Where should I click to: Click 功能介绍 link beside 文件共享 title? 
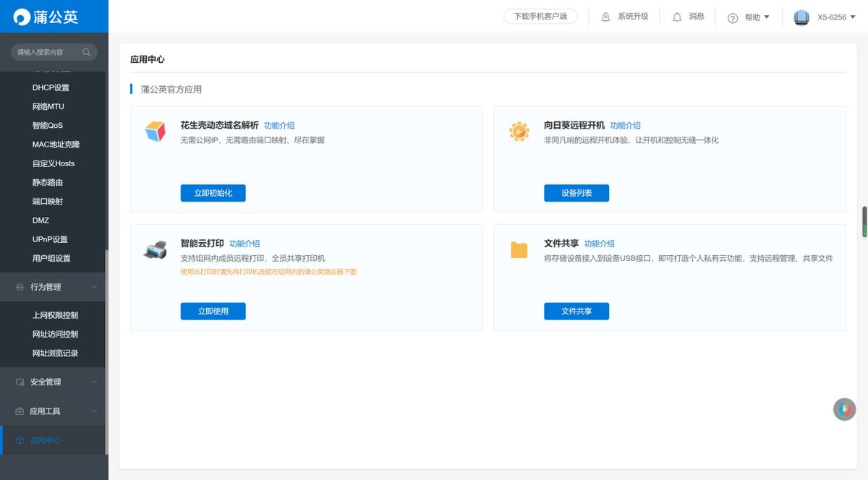tap(600, 244)
